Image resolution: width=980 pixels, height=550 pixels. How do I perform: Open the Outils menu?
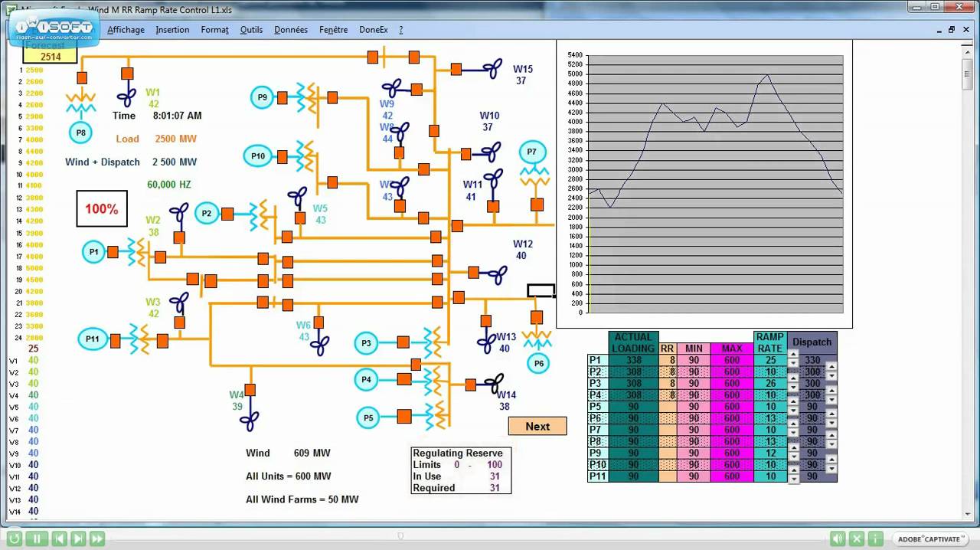pyautogui.click(x=251, y=30)
